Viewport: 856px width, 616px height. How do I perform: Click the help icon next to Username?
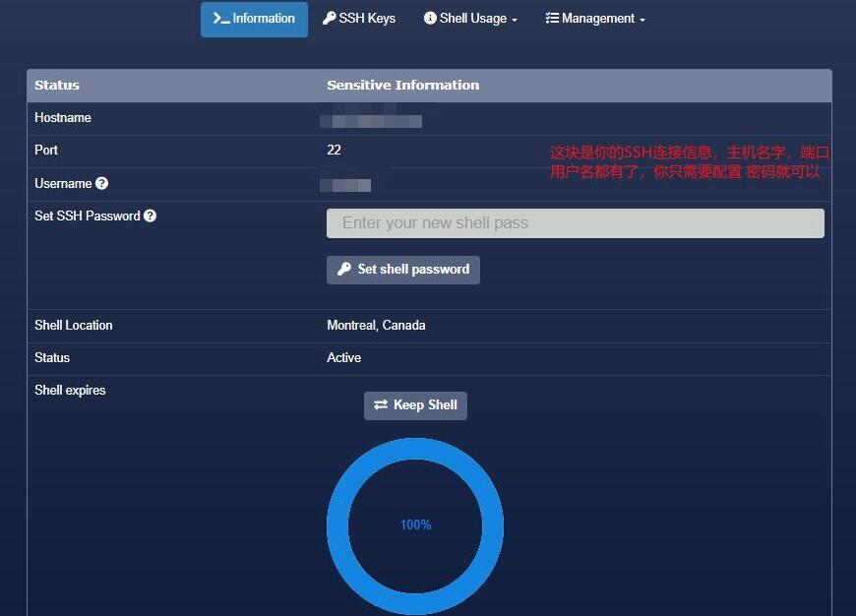102,184
